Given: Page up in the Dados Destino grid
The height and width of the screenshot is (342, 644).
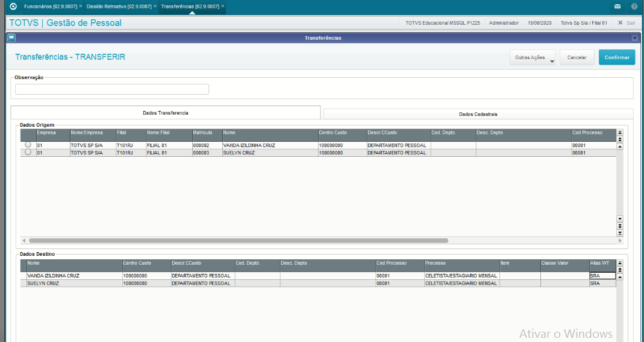Looking at the screenshot, I should (620, 270).
